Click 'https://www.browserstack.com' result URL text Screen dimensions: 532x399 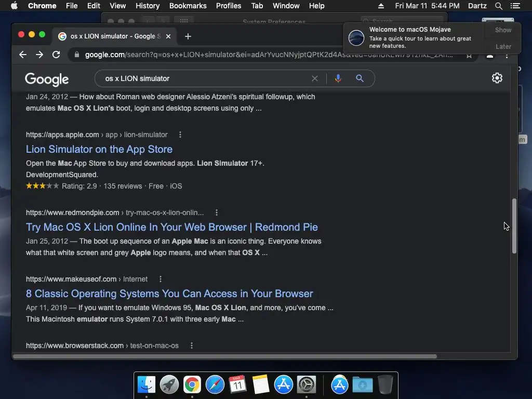click(x=75, y=345)
